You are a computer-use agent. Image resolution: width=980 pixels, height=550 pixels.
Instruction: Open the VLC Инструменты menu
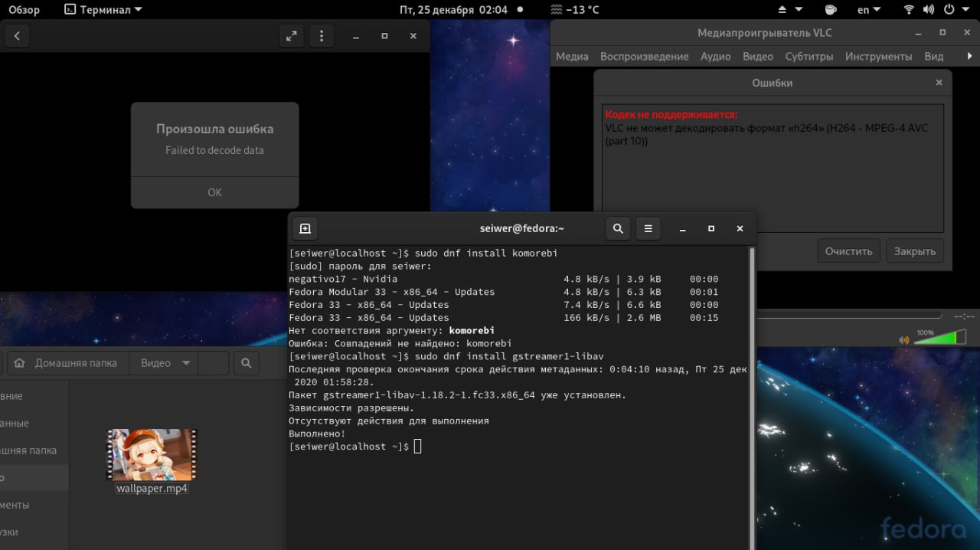[x=878, y=56]
